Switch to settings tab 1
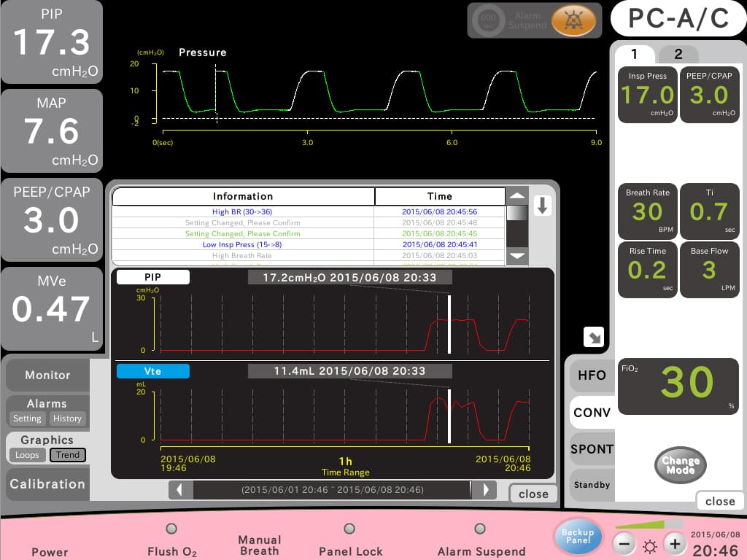This screenshot has width=747, height=560. (x=635, y=54)
